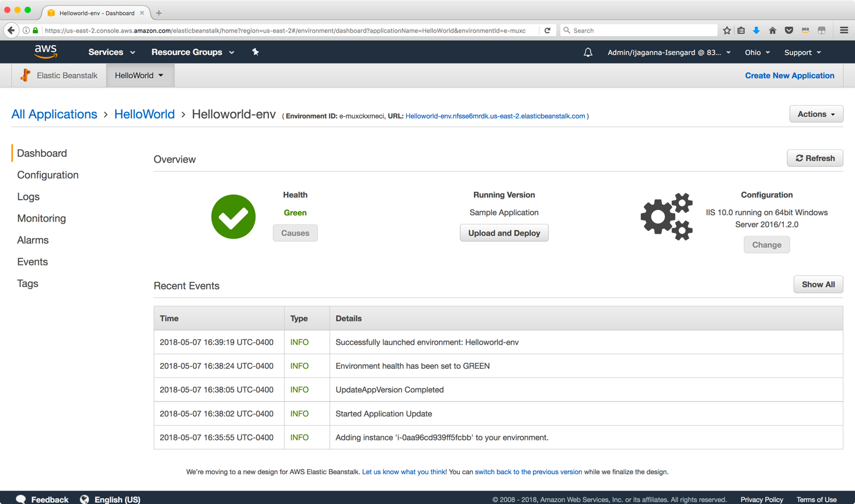Open browser downloads arrow icon

click(x=756, y=30)
